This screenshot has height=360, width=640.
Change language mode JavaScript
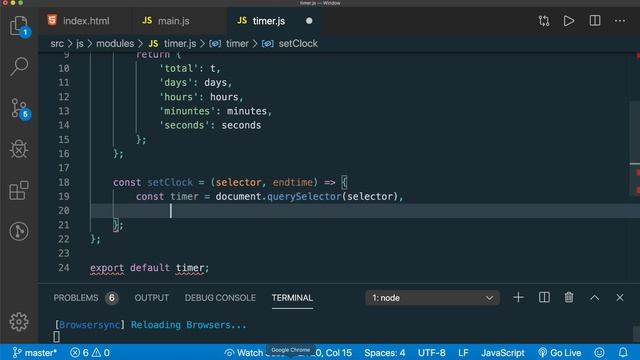point(502,352)
